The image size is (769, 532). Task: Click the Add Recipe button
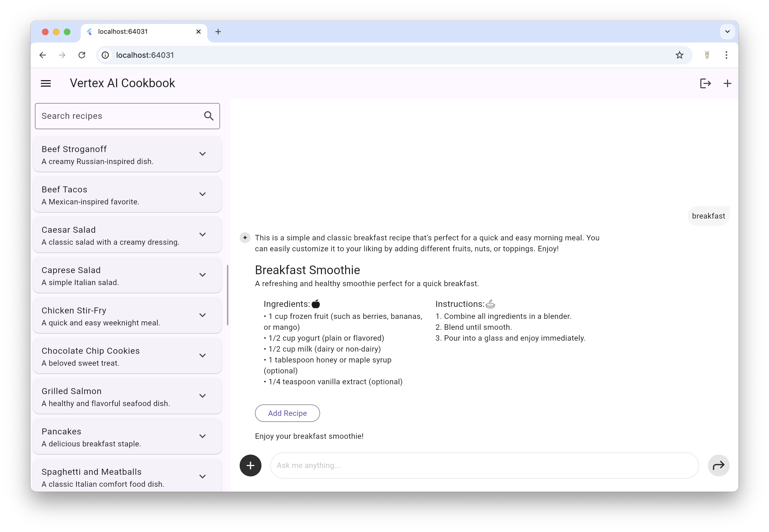pos(287,413)
